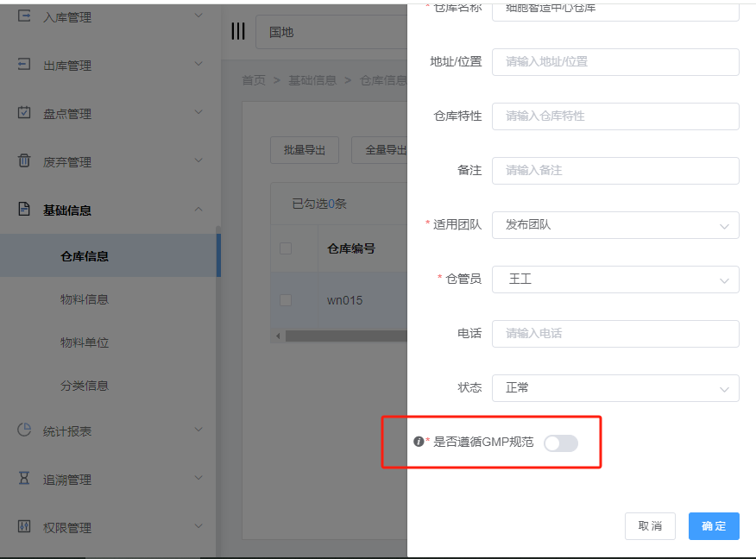Expand the 入库管理 menu chevron
This screenshot has width=756, height=559.
pos(198,16)
